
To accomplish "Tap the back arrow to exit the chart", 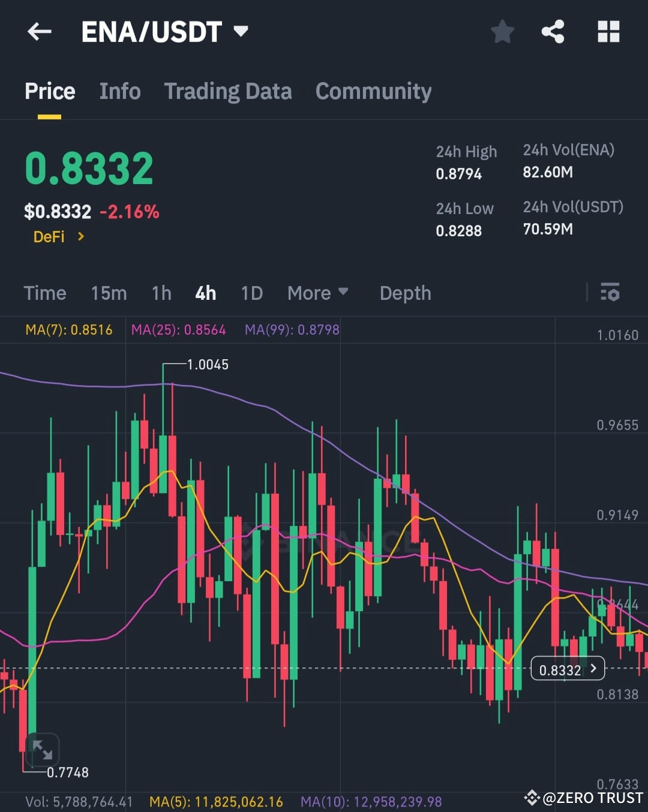I will (x=39, y=32).
